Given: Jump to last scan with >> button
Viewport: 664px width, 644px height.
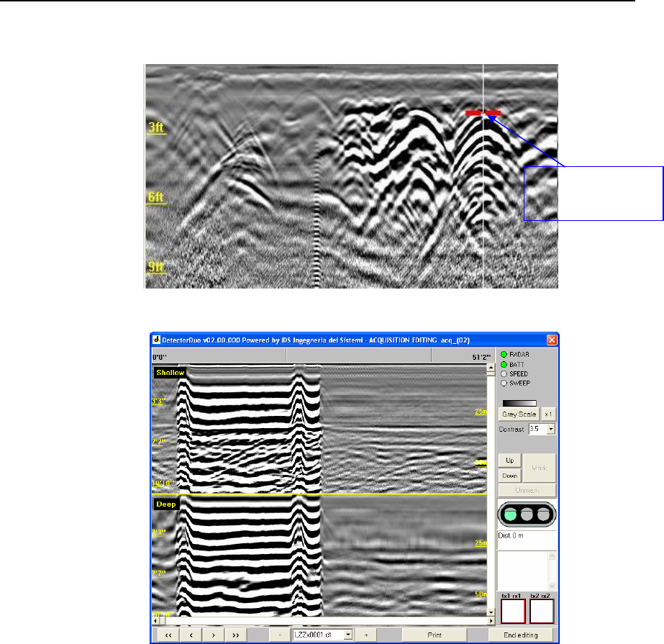Looking at the screenshot, I should [236, 635].
